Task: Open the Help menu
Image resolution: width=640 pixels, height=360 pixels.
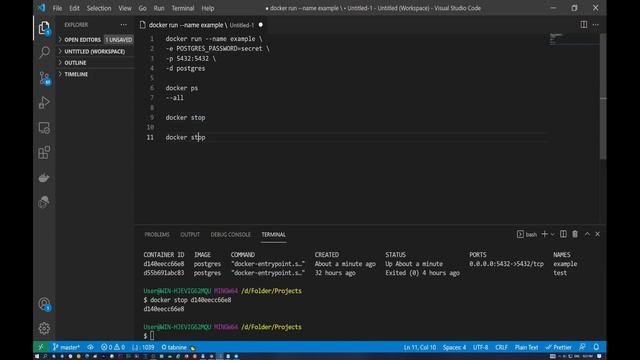Action: tap(207, 8)
